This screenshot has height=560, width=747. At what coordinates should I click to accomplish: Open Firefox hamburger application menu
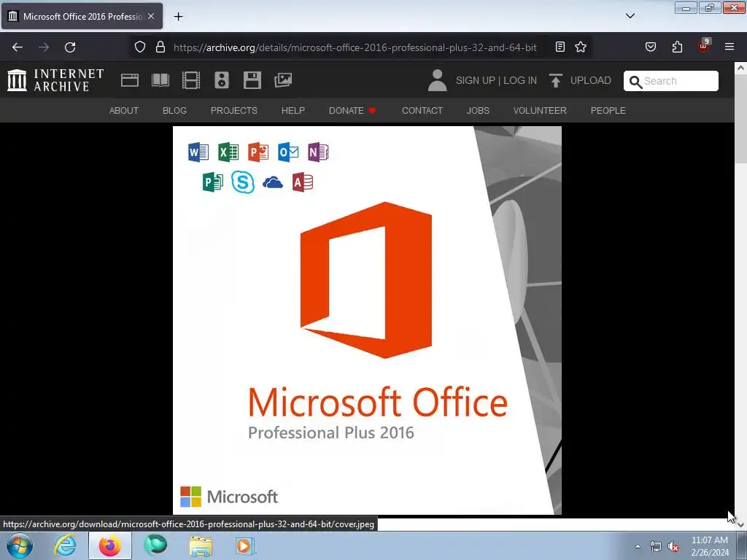click(x=729, y=47)
